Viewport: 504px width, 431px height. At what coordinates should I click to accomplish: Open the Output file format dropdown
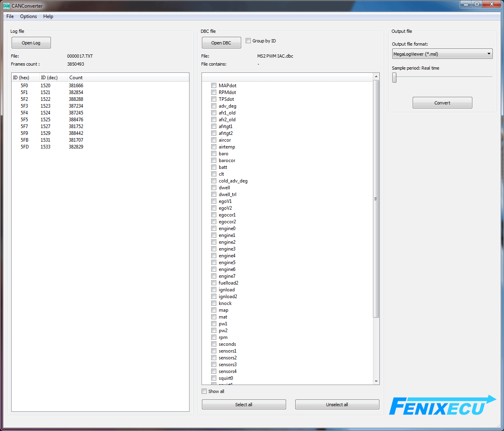(442, 54)
